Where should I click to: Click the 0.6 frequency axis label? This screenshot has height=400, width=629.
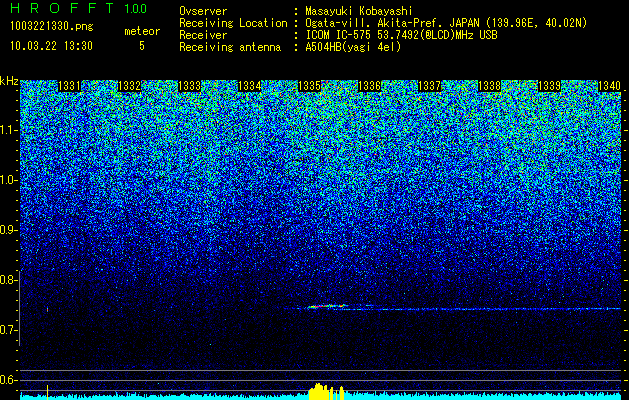[8, 380]
